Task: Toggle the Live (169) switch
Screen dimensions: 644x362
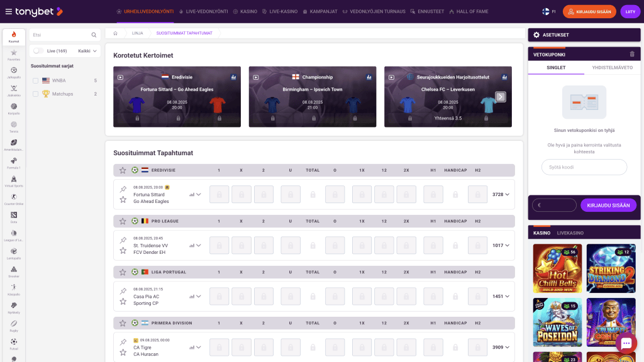Action: (x=38, y=51)
